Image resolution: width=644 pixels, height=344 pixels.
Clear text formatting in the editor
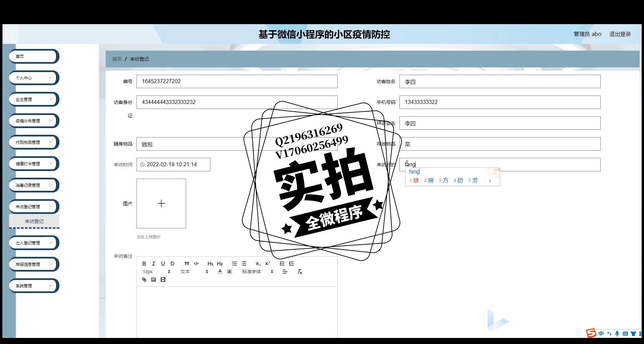(x=300, y=272)
